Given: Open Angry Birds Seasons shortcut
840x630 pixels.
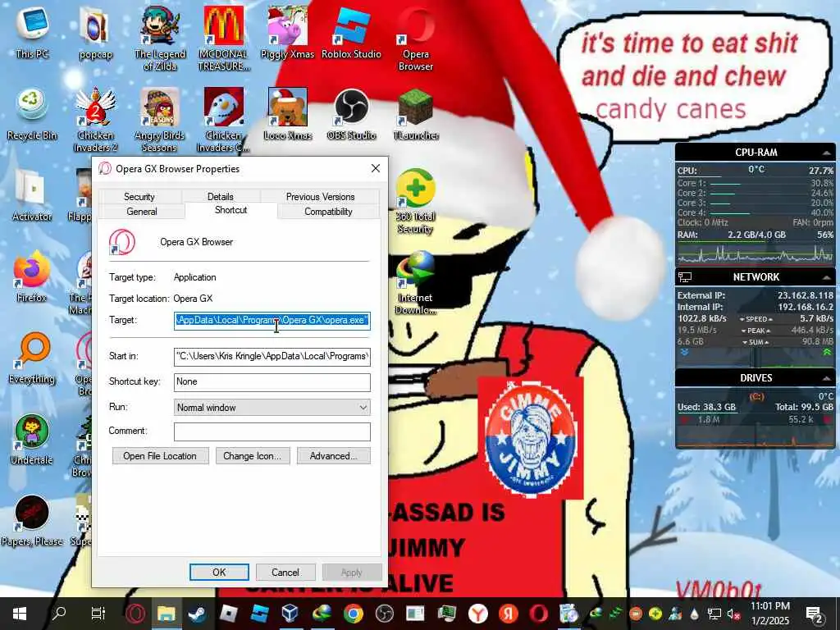Looking at the screenshot, I should (160, 120).
